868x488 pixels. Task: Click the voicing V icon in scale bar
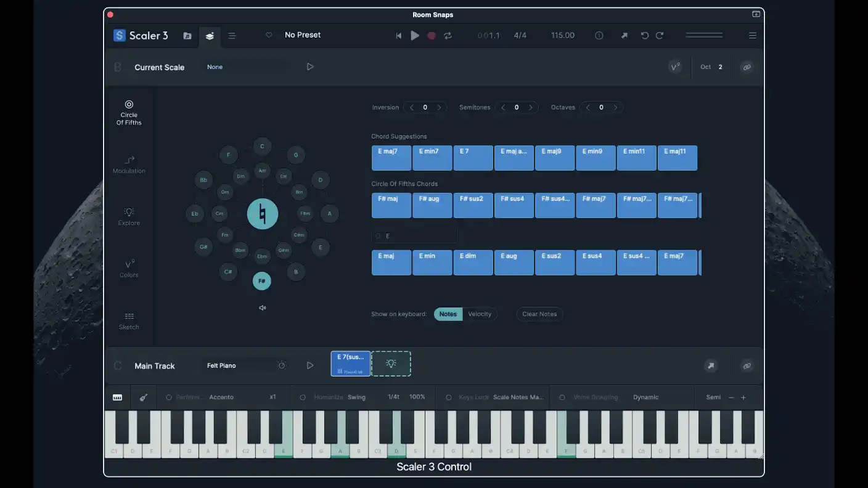(x=675, y=67)
